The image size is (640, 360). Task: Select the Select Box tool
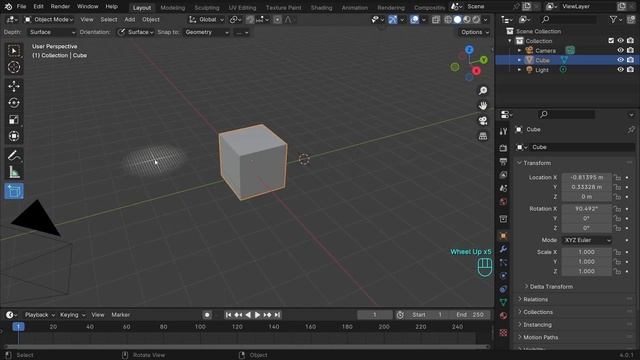(x=14, y=51)
